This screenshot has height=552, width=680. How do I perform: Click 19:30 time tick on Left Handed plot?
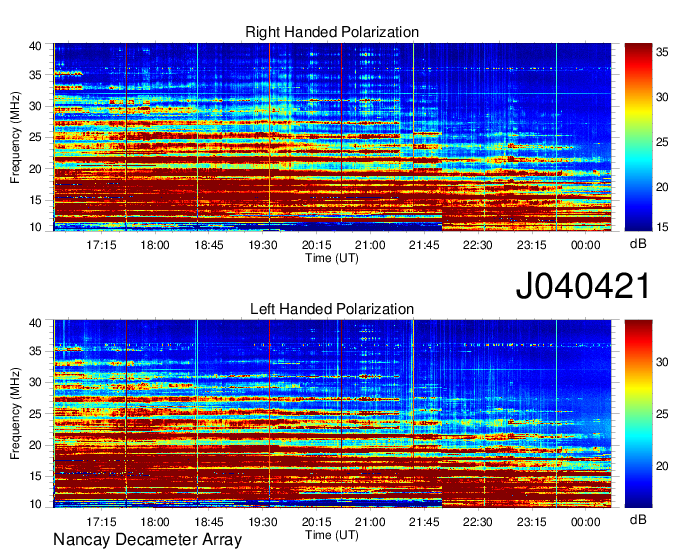click(263, 522)
